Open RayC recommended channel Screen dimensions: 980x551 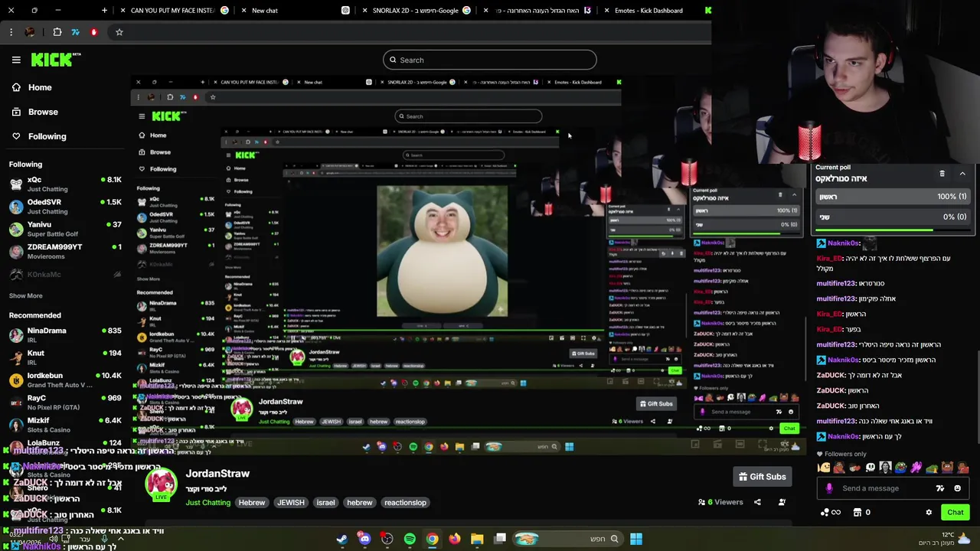tap(65, 403)
